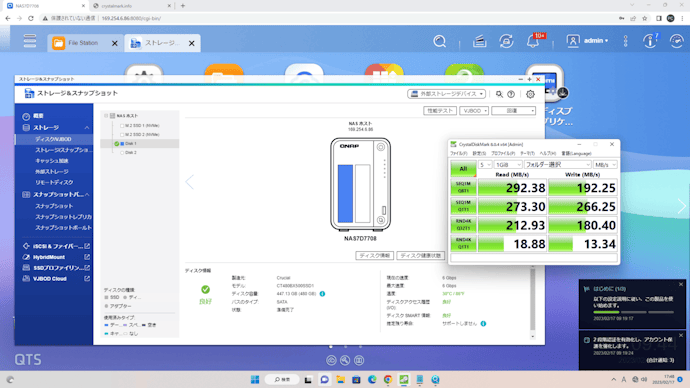Screen dimensions: 690x388
Task: Open the VJBOD dropdown
Action: tap(474, 111)
